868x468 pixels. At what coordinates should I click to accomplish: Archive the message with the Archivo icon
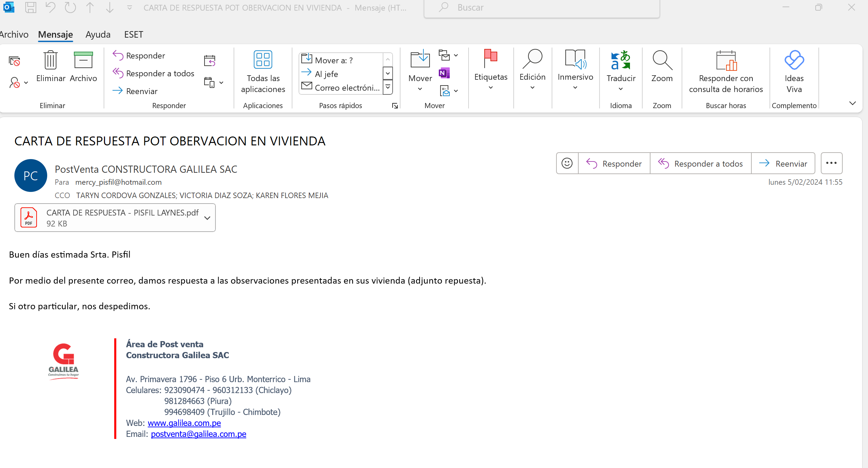(x=83, y=67)
